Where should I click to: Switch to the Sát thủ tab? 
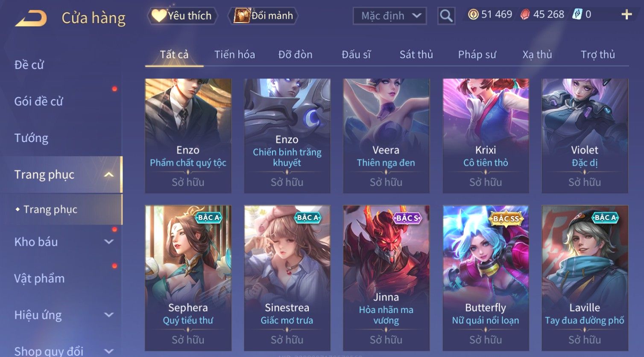coord(416,55)
